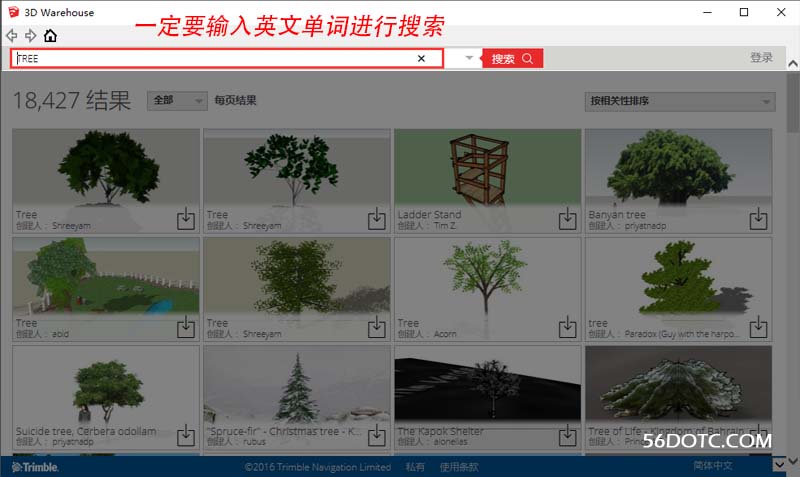Click creator name Acorn
Screen dimensions: 800x477
click(445, 334)
